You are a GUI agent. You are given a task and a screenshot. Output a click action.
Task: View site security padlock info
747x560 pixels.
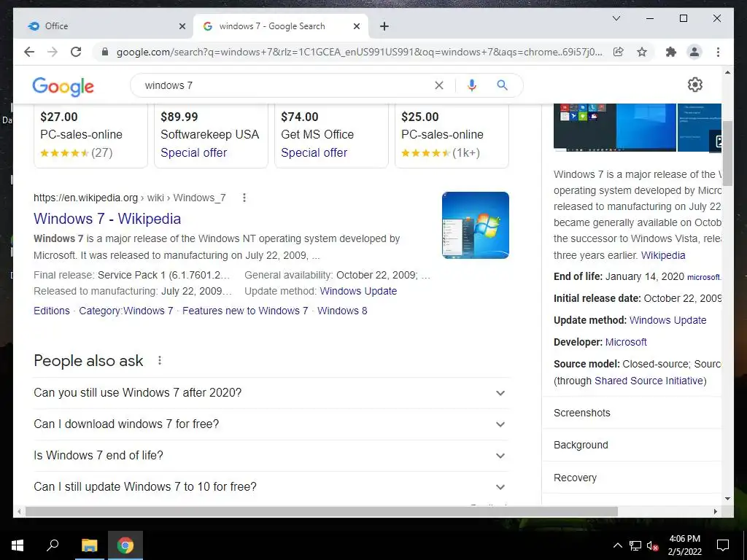105,52
